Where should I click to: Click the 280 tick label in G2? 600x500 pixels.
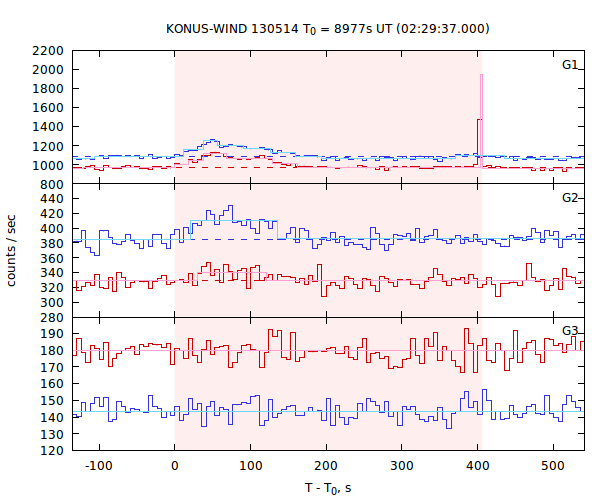click(x=52, y=318)
